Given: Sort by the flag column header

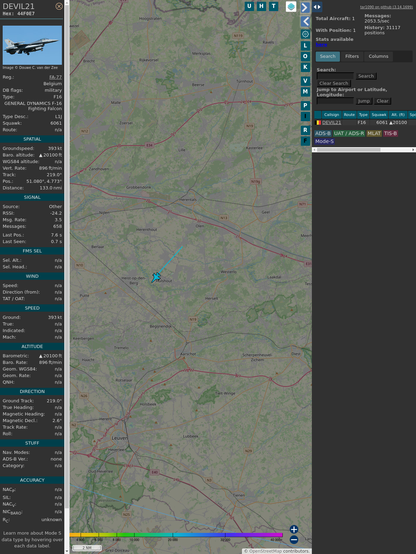Looking at the screenshot, I should 318,114.
